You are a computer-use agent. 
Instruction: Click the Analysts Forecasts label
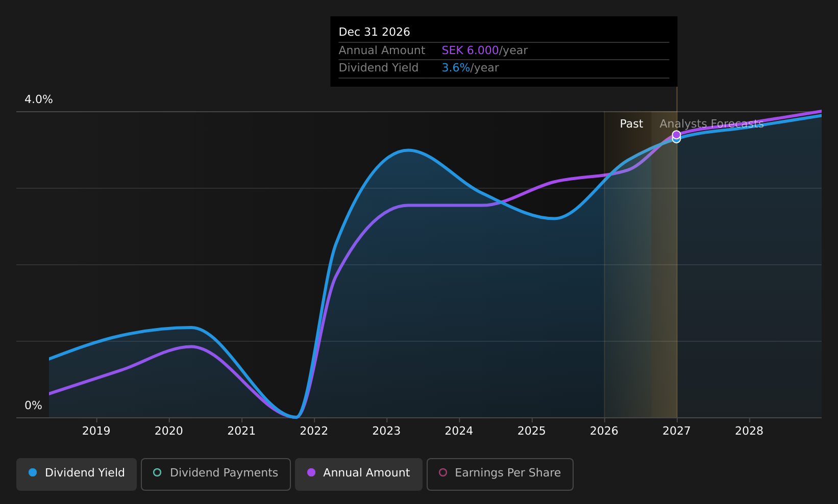[711, 124]
